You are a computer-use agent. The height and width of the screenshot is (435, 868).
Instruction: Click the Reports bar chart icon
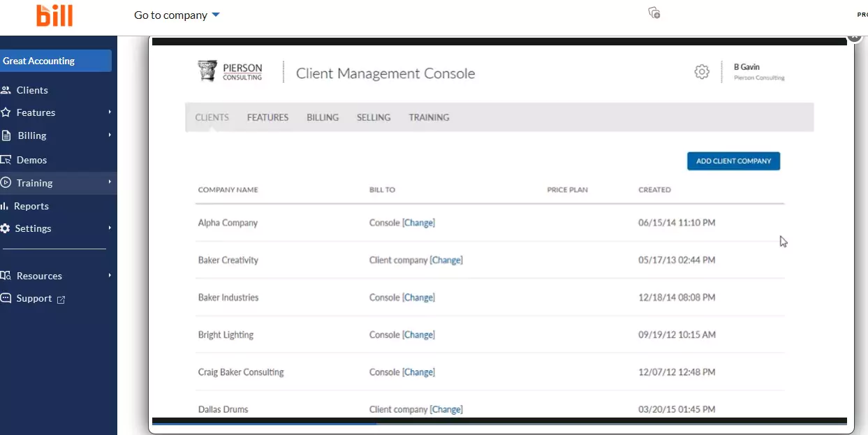(x=4, y=206)
